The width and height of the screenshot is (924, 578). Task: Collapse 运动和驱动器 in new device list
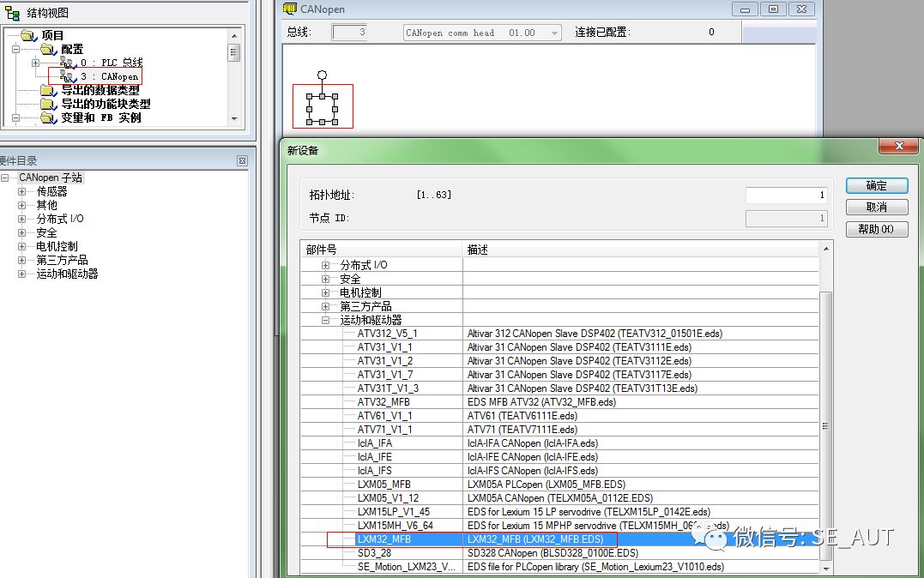coord(325,320)
